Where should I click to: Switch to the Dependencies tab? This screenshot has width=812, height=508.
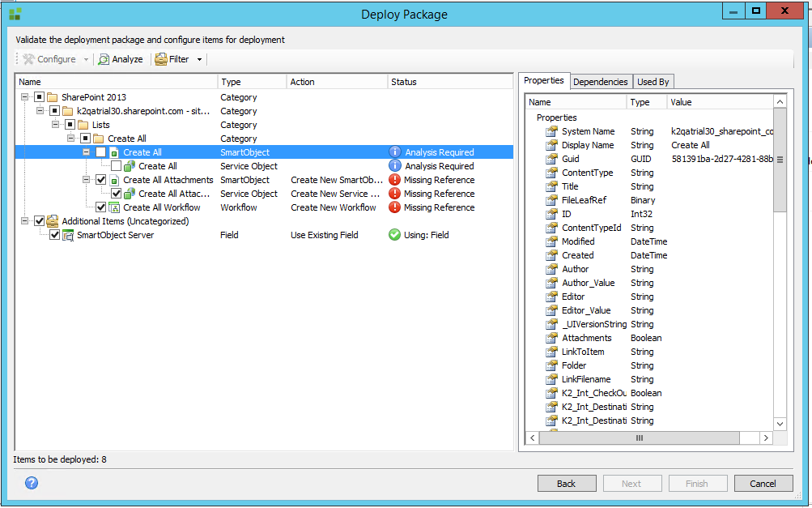(600, 82)
